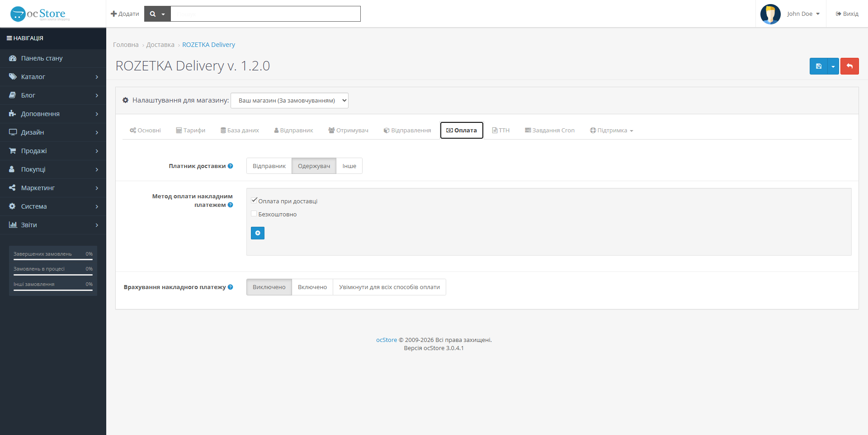Set cash-on-delivery accounting to Виключено
The image size is (868, 435).
tap(269, 287)
